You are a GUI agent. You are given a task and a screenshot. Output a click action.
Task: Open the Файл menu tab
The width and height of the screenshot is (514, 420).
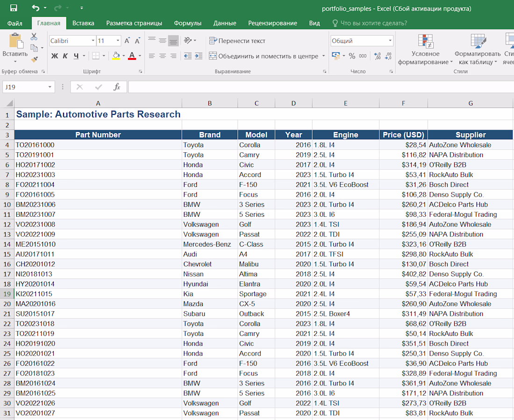pyautogui.click(x=15, y=23)
